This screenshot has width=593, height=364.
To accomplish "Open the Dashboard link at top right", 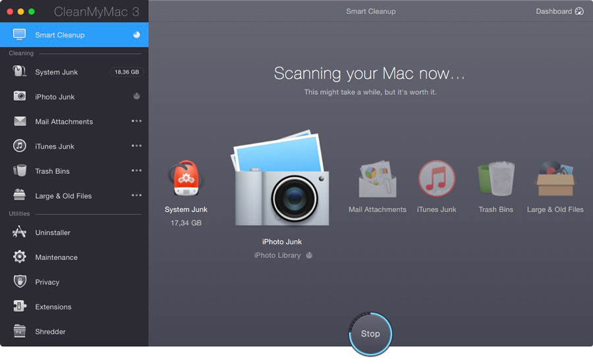I will click(x=559, y=11).
